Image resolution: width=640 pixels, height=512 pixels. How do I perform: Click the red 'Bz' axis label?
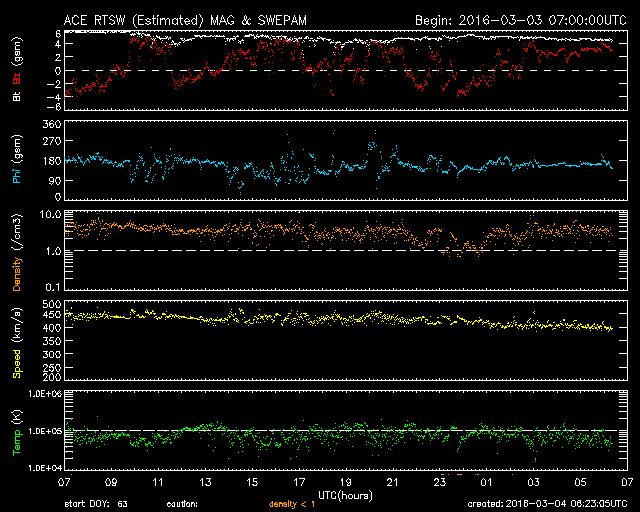click(17, 79)
